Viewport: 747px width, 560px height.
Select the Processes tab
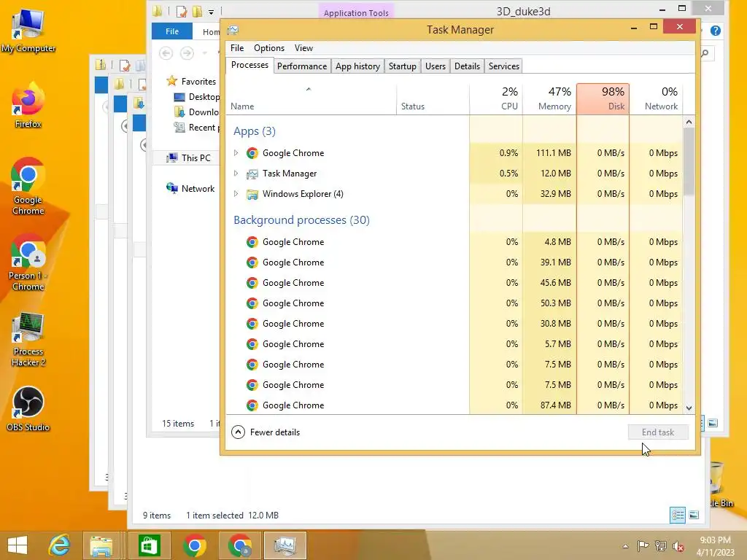tap(249, 65)
